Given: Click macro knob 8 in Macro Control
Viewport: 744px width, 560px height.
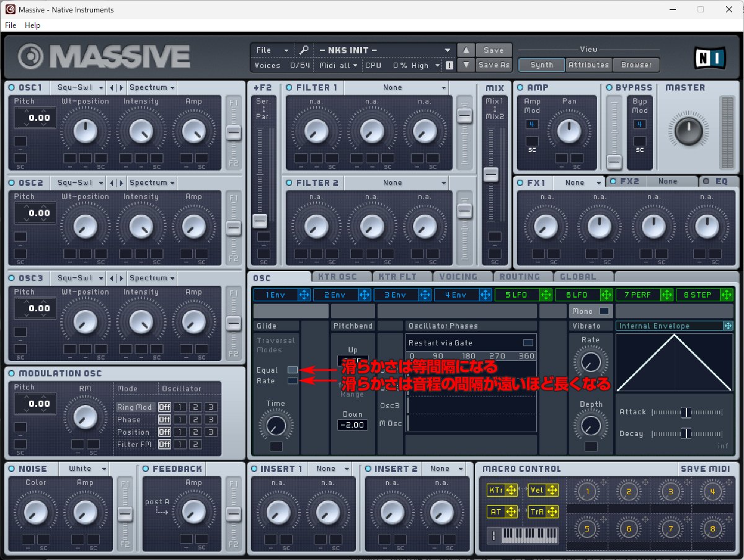Looking at the screenshot, I should coord(713,529).
